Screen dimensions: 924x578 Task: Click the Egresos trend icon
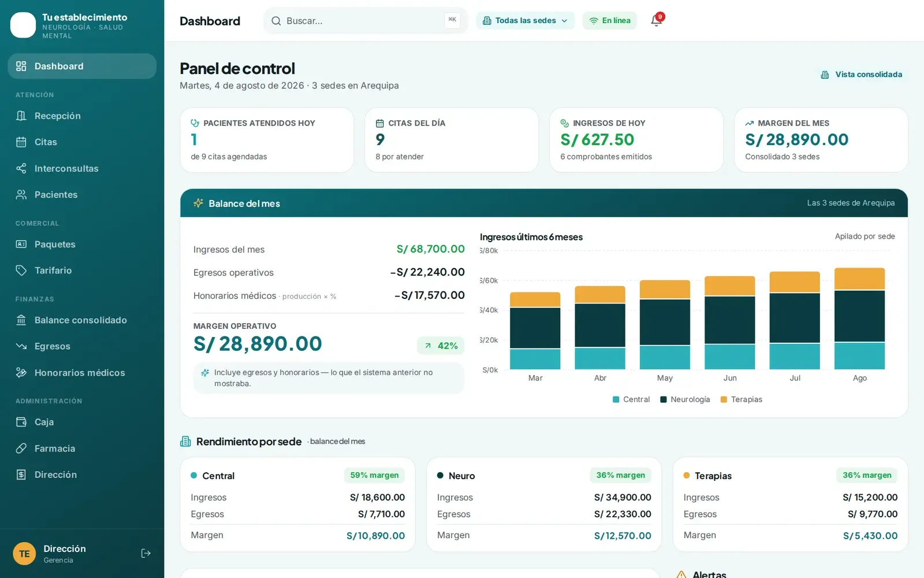click(21, 346)
